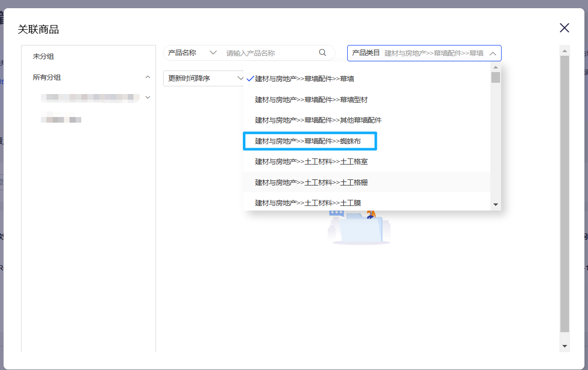
Task: Click the search magnifier icon
Action: (322, 53)
